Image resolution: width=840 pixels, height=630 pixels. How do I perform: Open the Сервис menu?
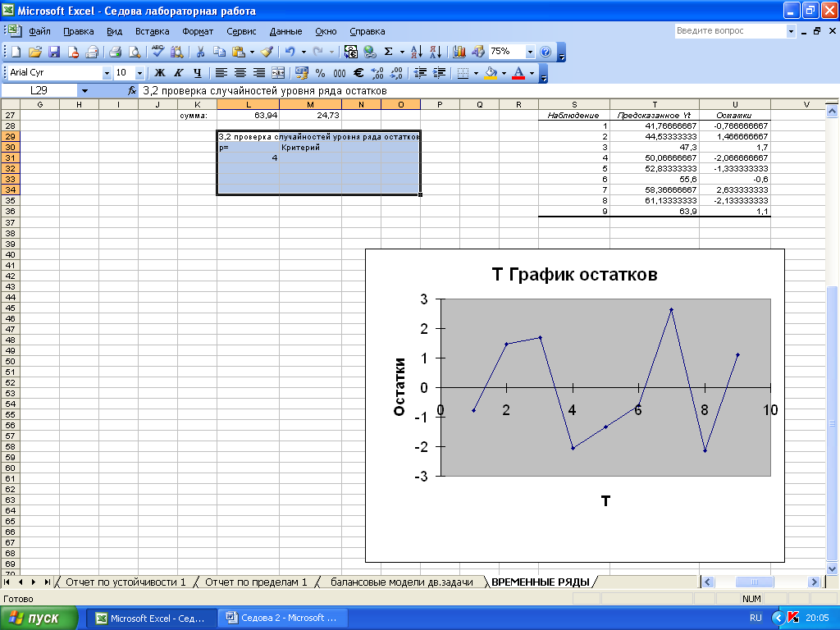tap(241, 31)
